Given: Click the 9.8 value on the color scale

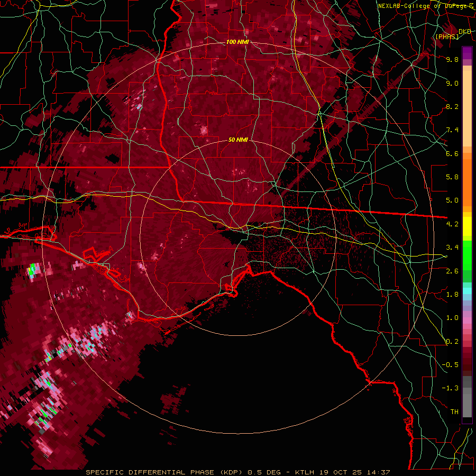Looking at the screenshot, I should [452, 59].
